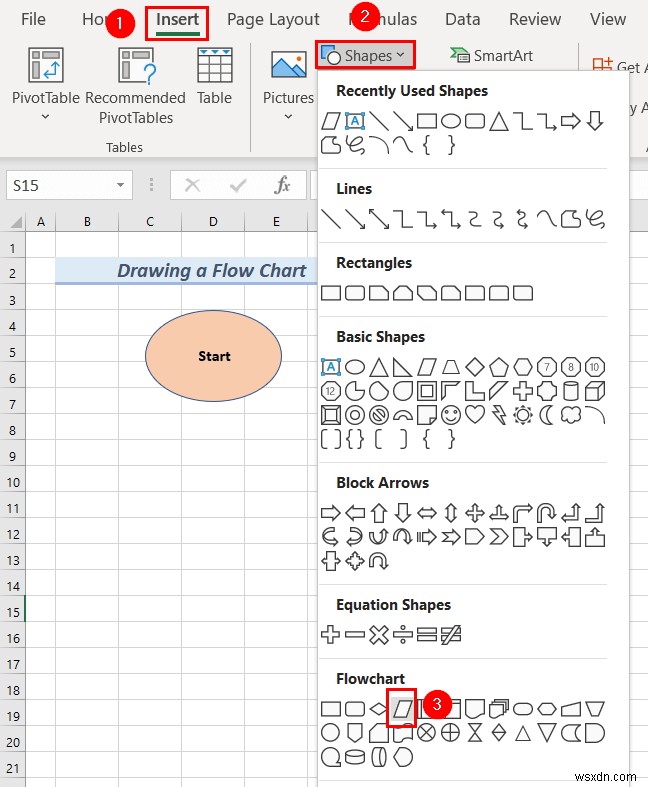Select the Flowchart Delay shape
This screenshot has width=648, height=787.
pyautogui.click(x=595, y=733)
